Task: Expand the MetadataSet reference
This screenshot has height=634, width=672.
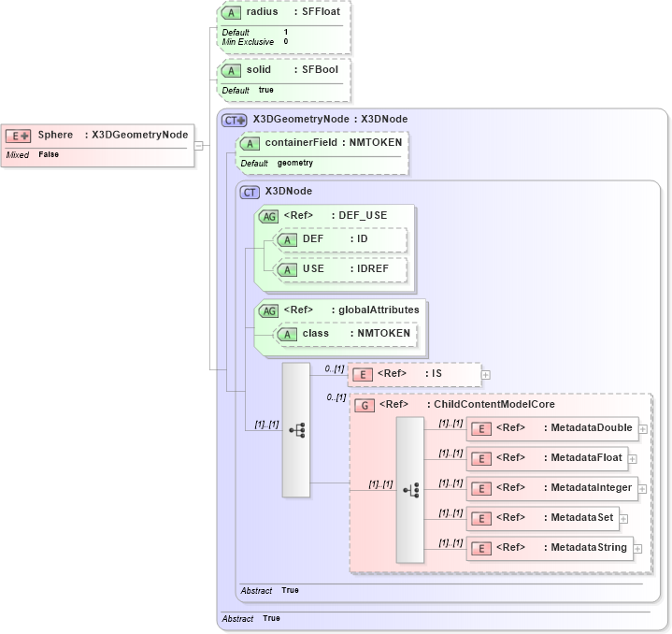Action: click(x=624, y=519)
